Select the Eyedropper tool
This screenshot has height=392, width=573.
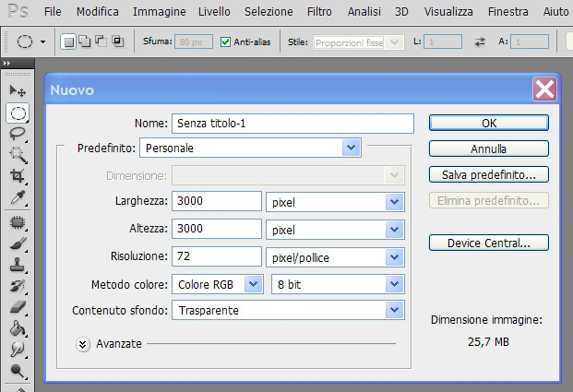18,197
